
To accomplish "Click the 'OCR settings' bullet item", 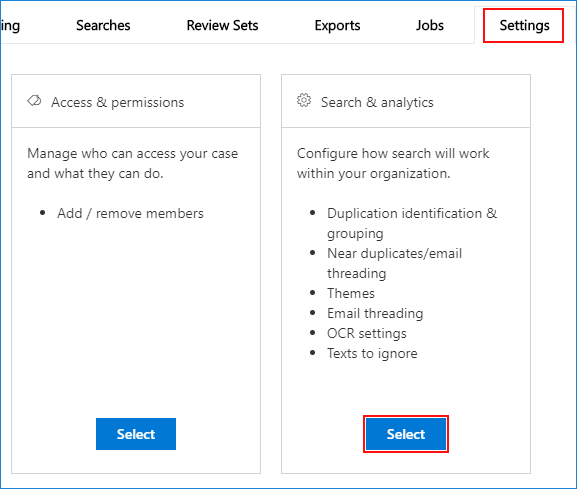I will 367,333.
